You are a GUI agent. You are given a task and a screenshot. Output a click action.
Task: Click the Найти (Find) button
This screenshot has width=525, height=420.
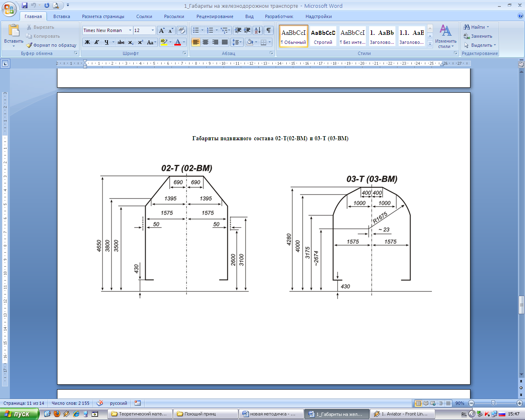(x=477, y=27)
